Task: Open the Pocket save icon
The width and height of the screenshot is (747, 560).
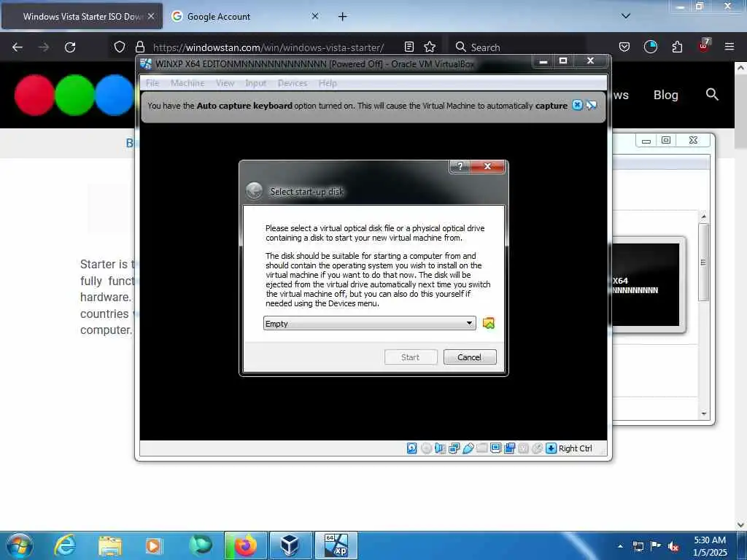Action: 624,47
